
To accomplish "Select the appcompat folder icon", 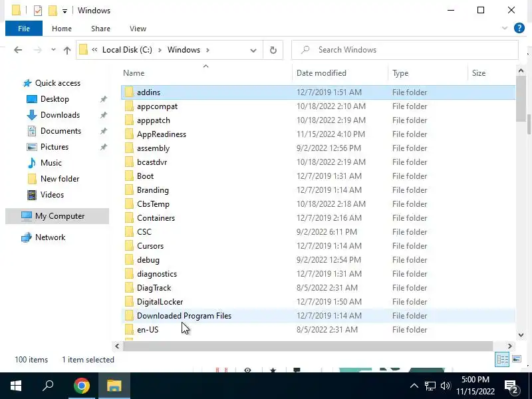I will [129, 106].
